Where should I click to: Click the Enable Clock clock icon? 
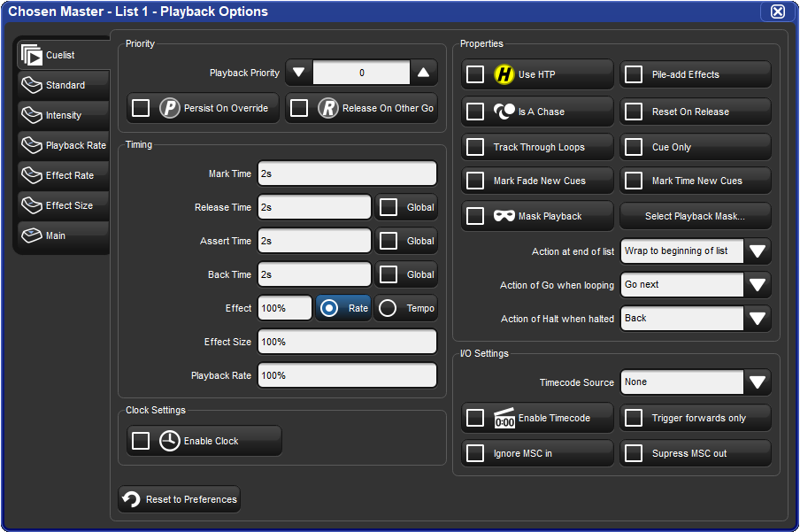click(x=170, y=441)
